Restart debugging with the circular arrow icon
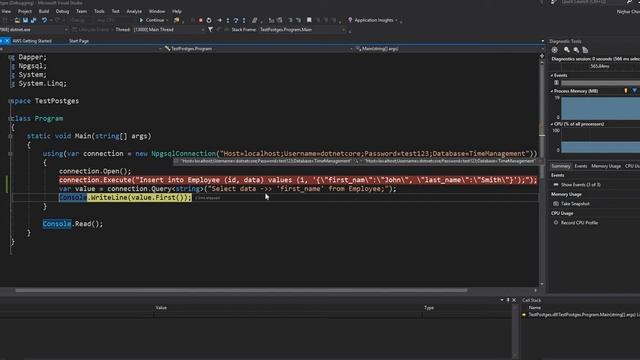This screenshot has height=360, width=640. click(209, 20)
